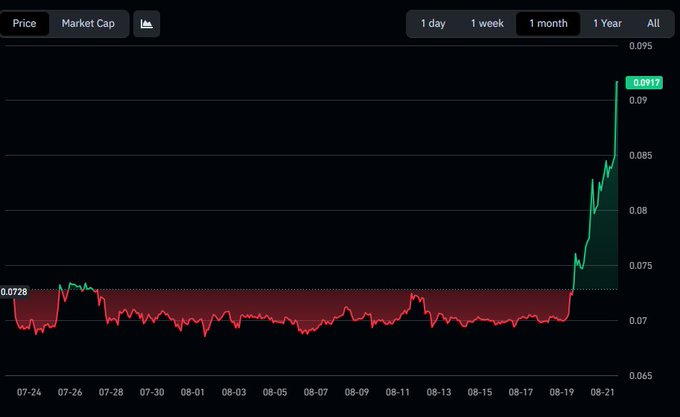This screenshot has width=680, height=417.
Task: Click the 08-11 date label
Action: click(398, 392)
